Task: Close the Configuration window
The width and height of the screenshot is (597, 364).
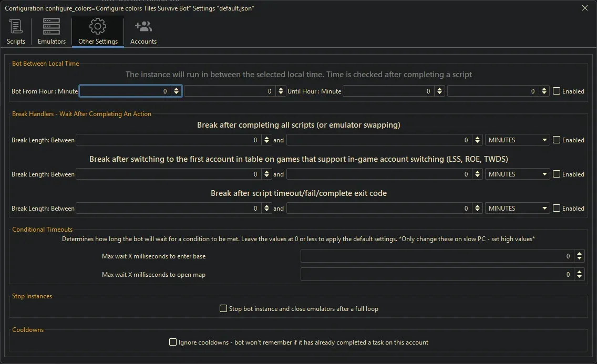Action: (585, 8)
